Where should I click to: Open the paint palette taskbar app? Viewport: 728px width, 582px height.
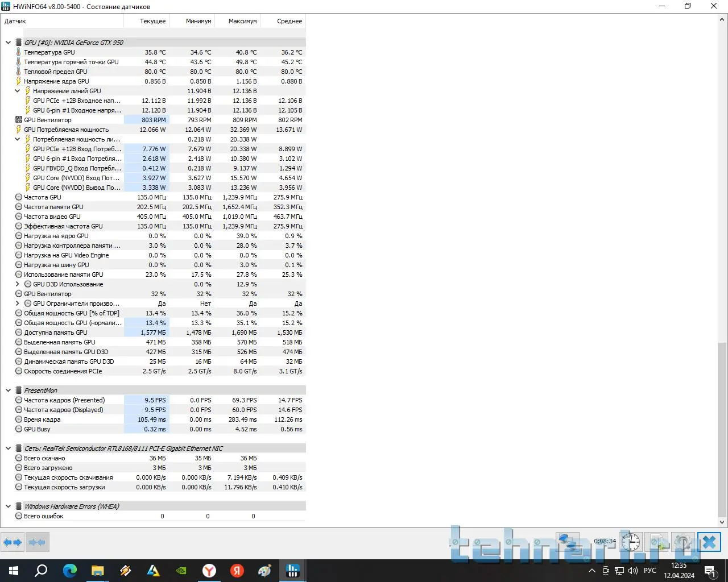click(x=265, y=571)
